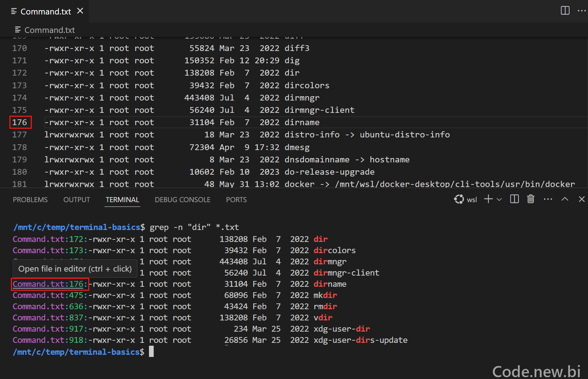The image size is (588, 379).
Task: Place cursor on 'dirmngr-client' in editor
Action: pyautogui.click(x=320, y=110)
